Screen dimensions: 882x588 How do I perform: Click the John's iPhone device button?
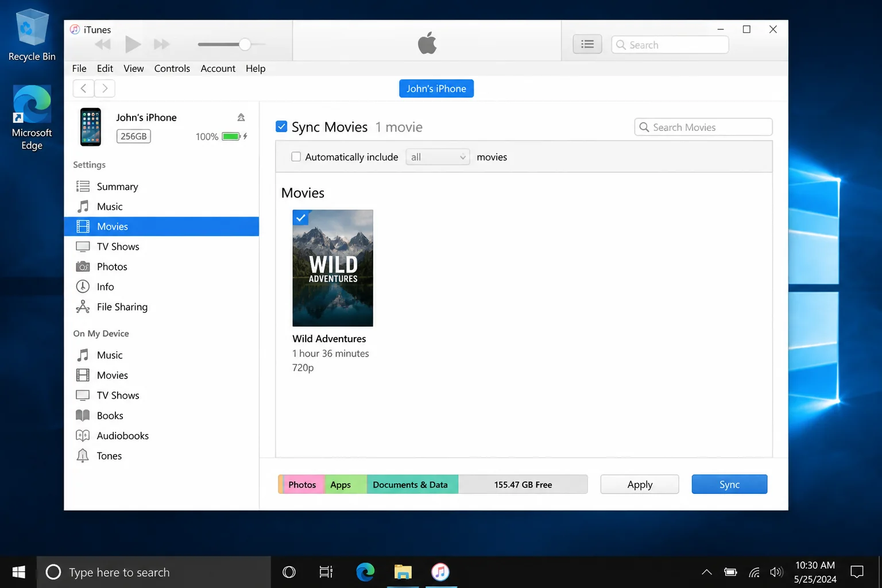point(436,88)
